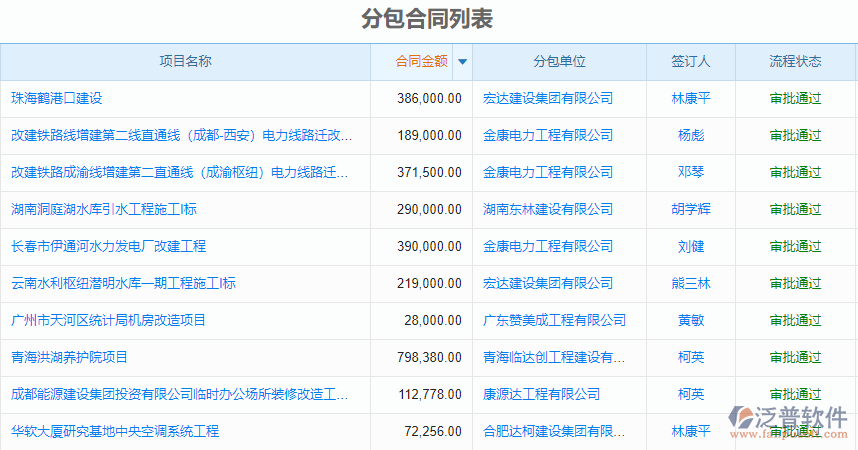Open subcontractor 湖南东林建设有限公司
The image size is (858, 450).
548,209
